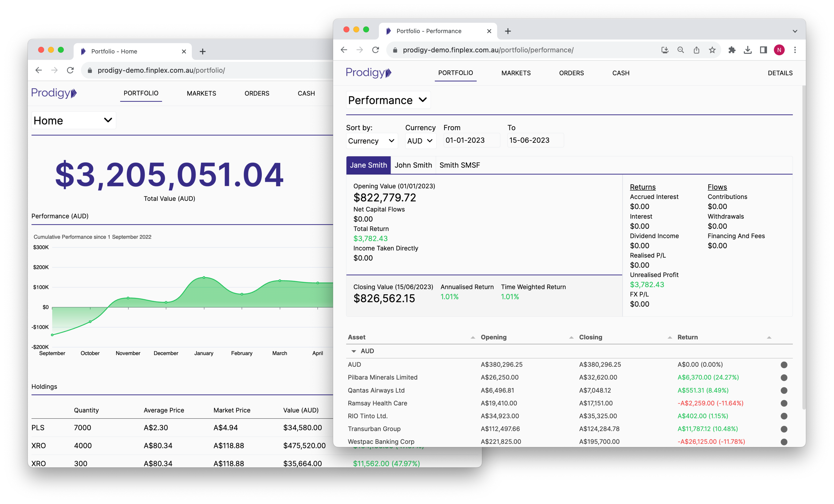
Task: Click the grey dot for Qantas Airways
Action: pyautogui.click(x=784, y=390)
